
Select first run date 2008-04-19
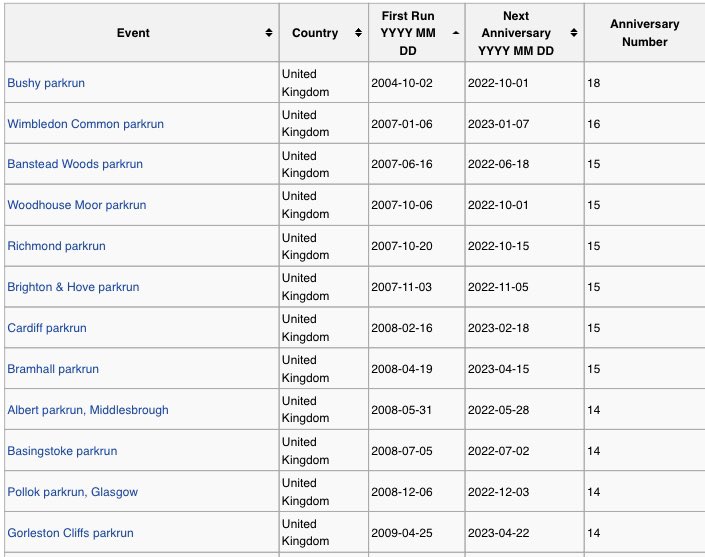coord(402,369)
